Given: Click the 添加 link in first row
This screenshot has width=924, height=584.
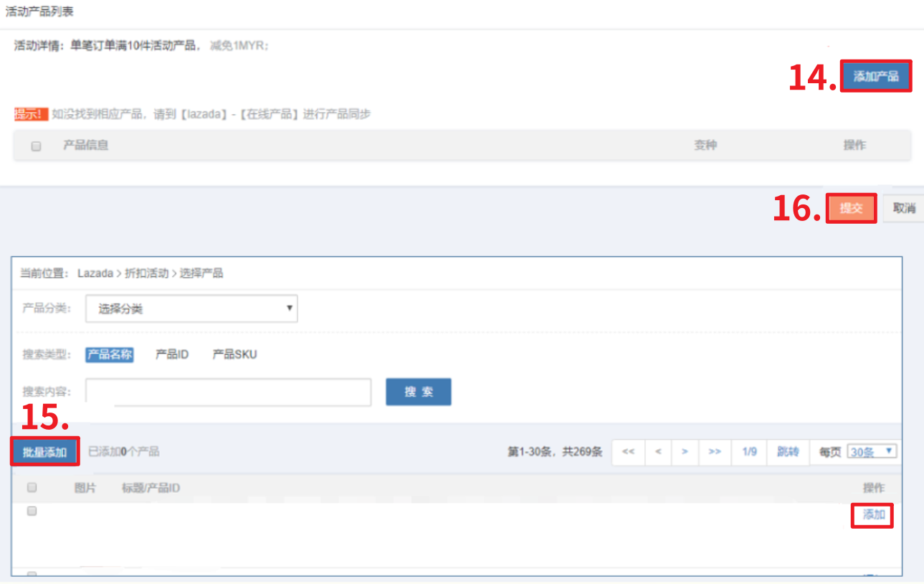Looking at the screenshot, I should (873, 514).
